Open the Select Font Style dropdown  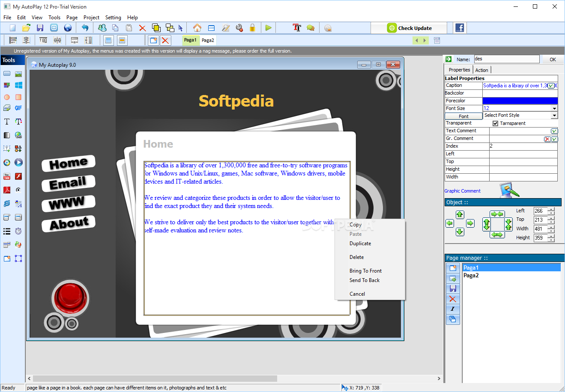coord(554,116)
